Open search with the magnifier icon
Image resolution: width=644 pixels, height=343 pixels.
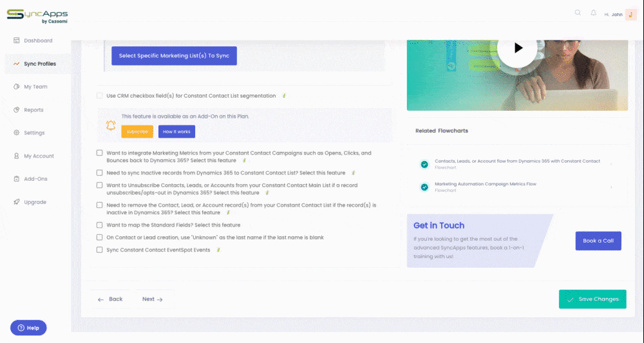(x=578, y=13)
